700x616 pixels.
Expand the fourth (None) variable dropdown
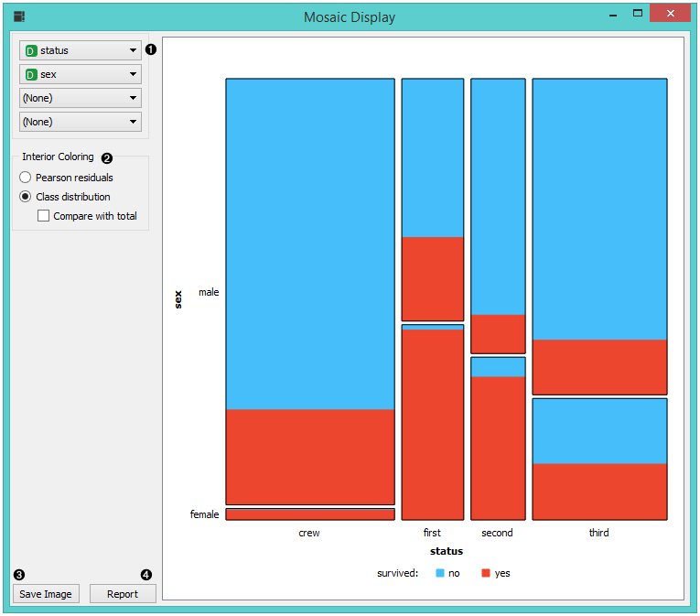[x=81, y=122]
